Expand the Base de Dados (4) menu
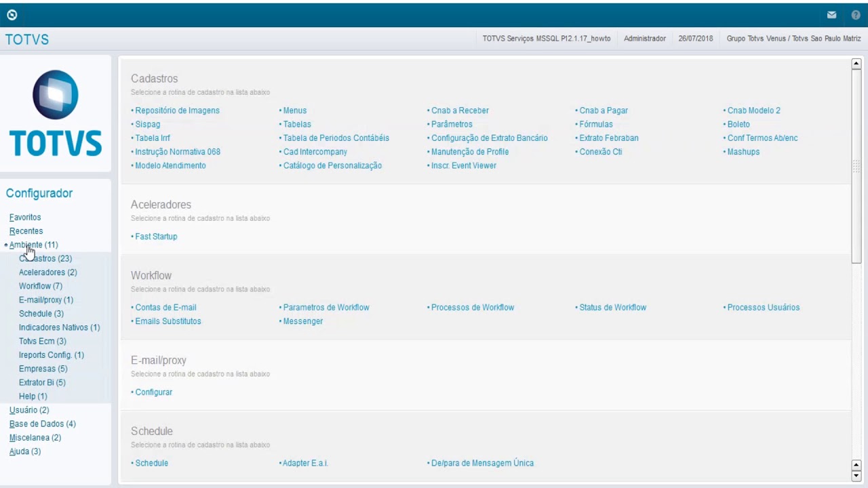Viewport: 868px width, 488px height. [x=43, y=424]
